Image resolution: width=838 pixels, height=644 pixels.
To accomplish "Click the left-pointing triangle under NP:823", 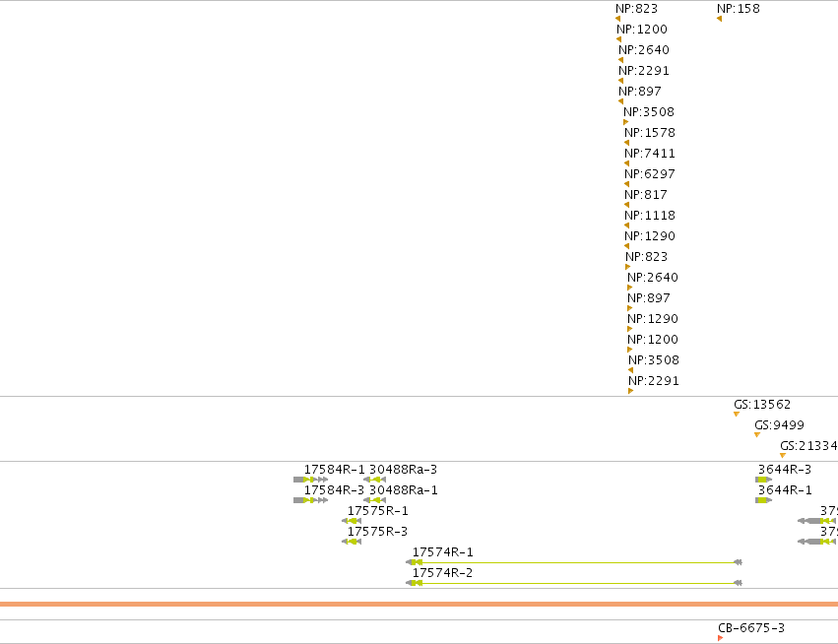I will click(x=617, y=19).
